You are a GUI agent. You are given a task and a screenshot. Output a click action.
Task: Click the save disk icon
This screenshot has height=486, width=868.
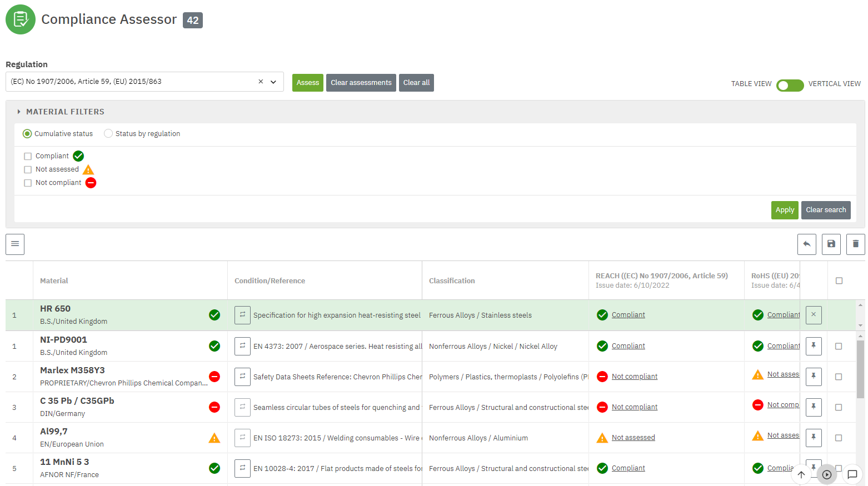[x=831, y=244]
